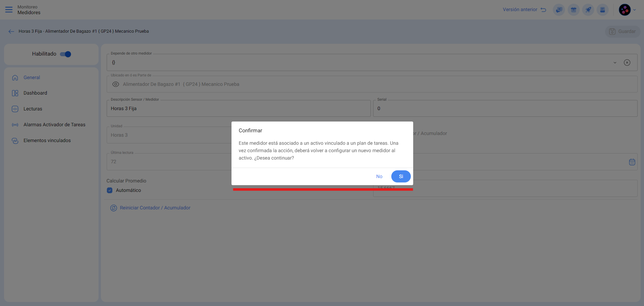Click the rocket icon in header
Image resolution: width=644 pixels, height=306 pixels.
(x=588, y=10)
